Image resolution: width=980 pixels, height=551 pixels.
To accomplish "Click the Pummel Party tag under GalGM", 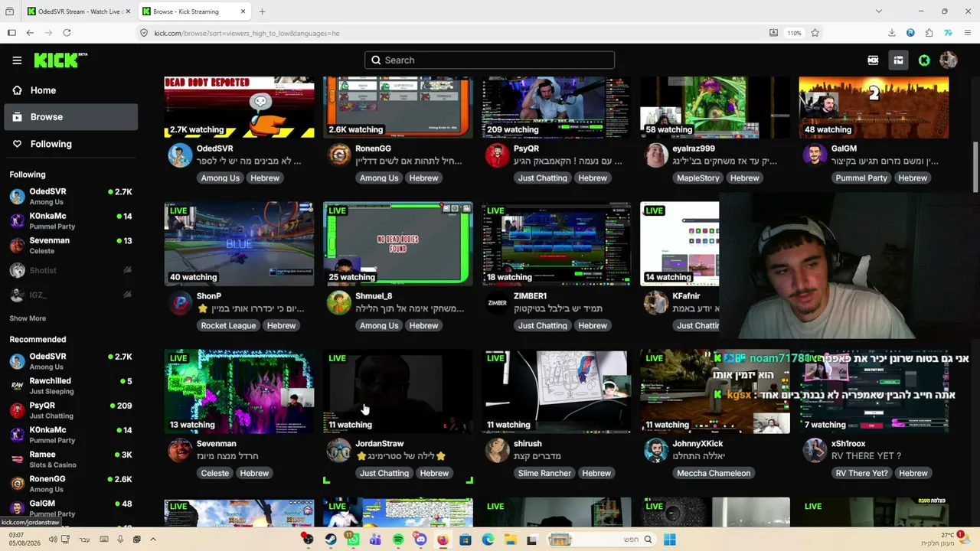I will (x=861, y=178).
